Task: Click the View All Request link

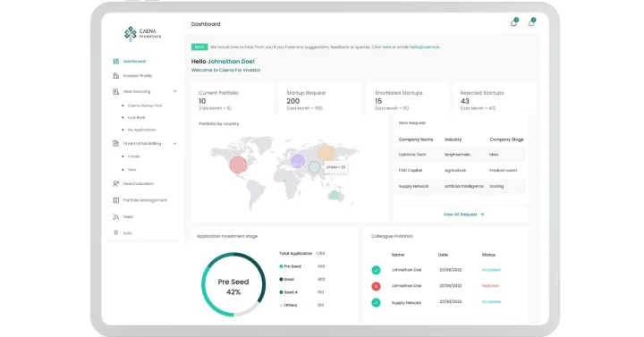Action: tap(463, 215)
